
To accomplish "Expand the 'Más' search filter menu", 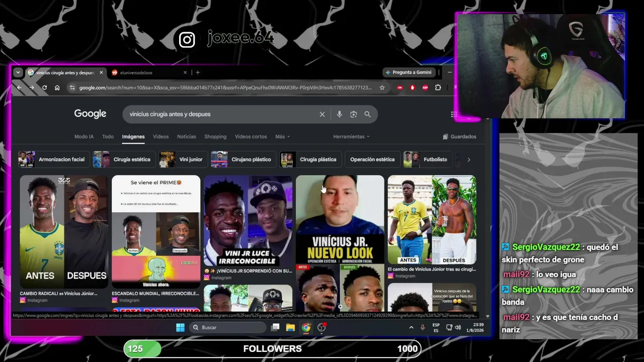I will [x=282, y=137].
